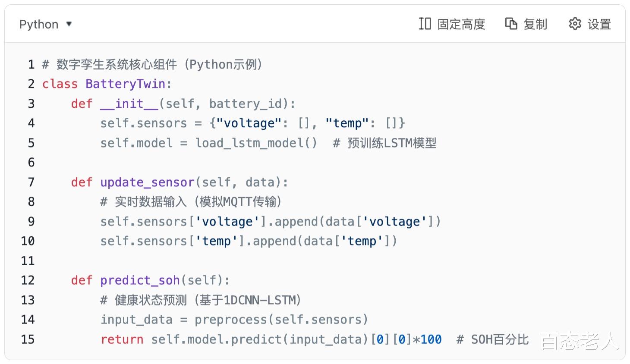Viewport: 630px width, 364px height.
Task: Click the 预训练LSTM模型 comment
Action: pos(392,143)
